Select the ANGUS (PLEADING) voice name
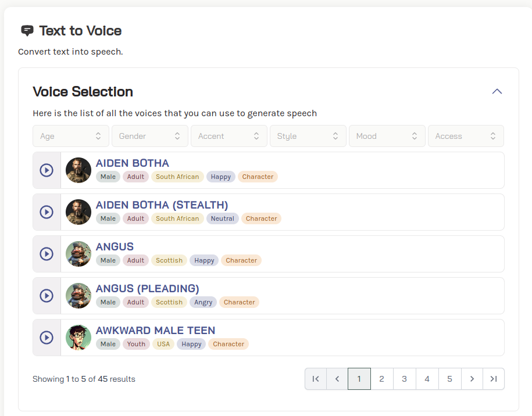Screen dimensions: 532x416 147,289
